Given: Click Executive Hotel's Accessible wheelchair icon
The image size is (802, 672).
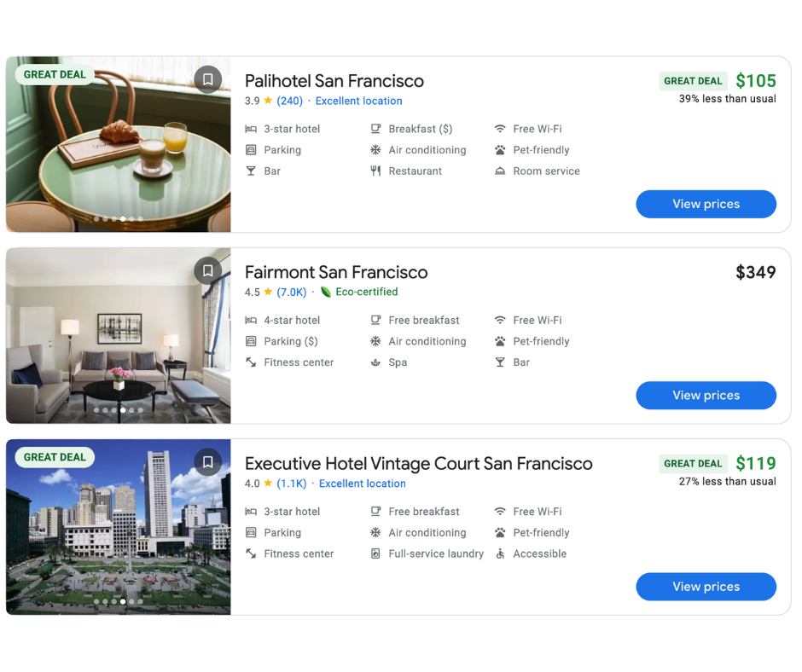Looking at the screenshot, I should (500, 553).
